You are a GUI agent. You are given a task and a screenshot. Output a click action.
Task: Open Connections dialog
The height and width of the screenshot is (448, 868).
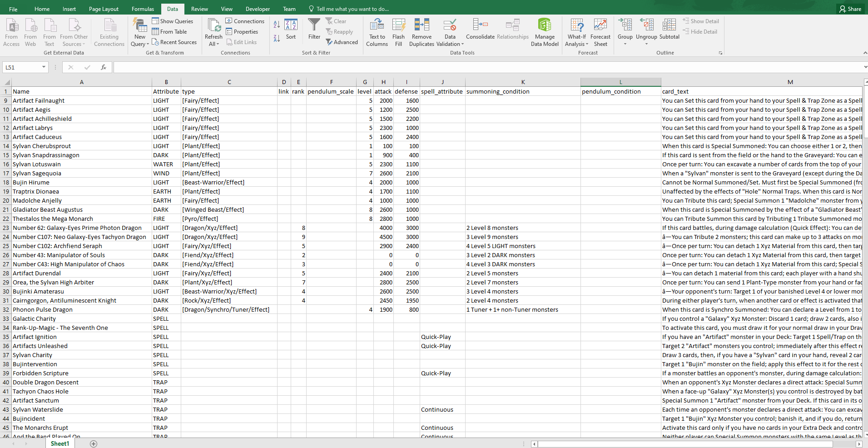[x=245, y=21]
